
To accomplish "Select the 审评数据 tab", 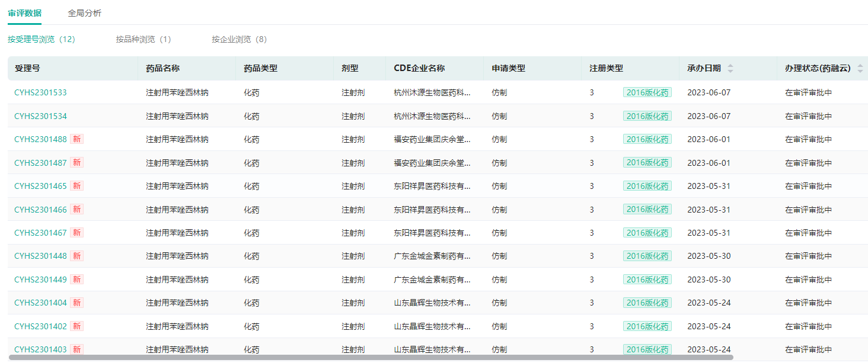I will point(24,13).
